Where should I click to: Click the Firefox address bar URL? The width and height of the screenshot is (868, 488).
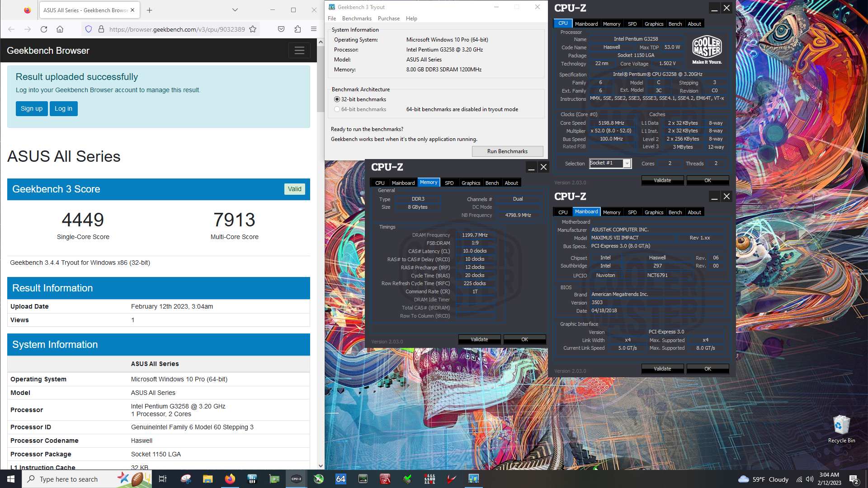point(177,29)
